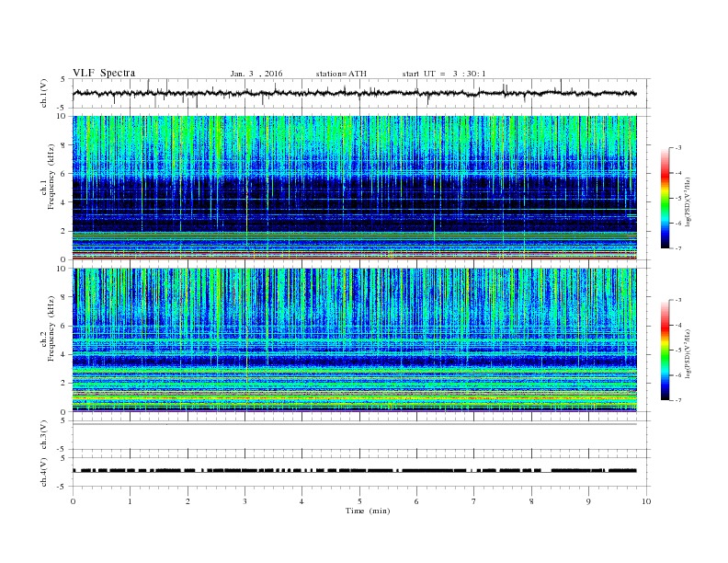Click the "5" tick on time axis
The height and width of the screenshot is (563, 728).
pos(359,501)
